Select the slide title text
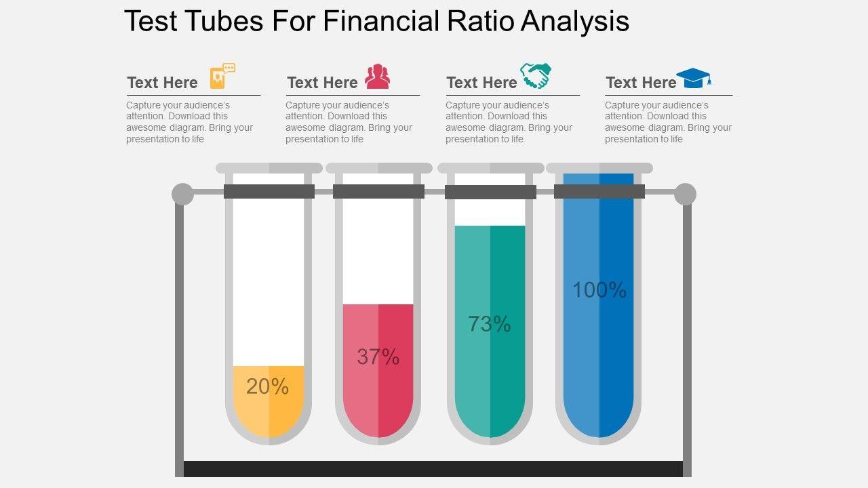The width and height of the screenshot is (868, 488). point(376,22)
